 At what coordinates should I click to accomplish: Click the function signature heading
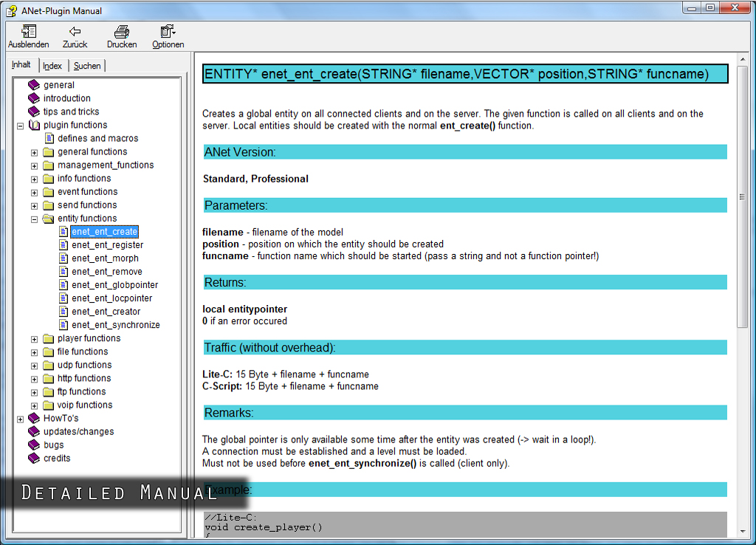tap(465, 74)
